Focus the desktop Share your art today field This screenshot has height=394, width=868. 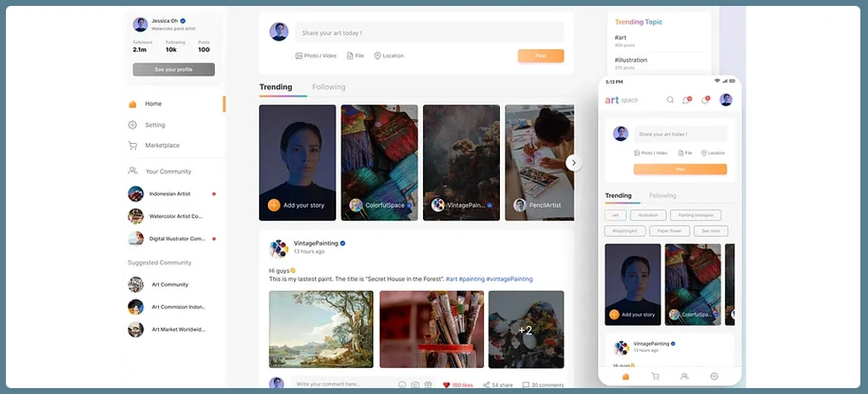(429, 33)
